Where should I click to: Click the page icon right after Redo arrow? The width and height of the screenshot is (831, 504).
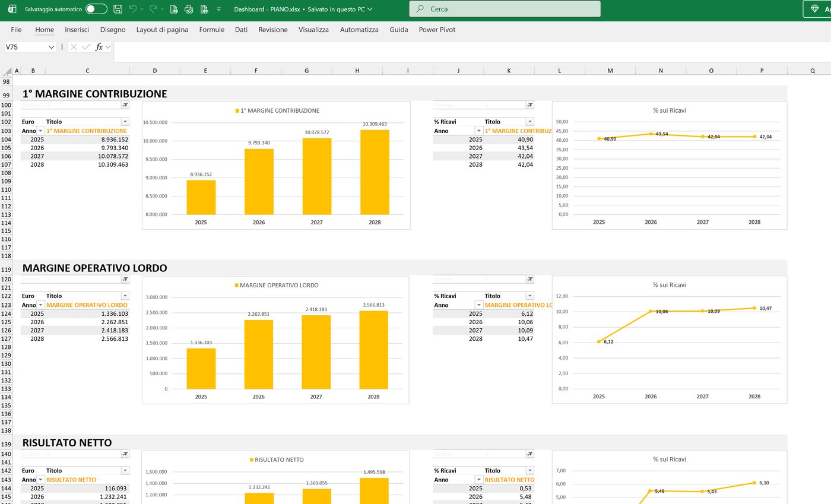click(174, 9)
